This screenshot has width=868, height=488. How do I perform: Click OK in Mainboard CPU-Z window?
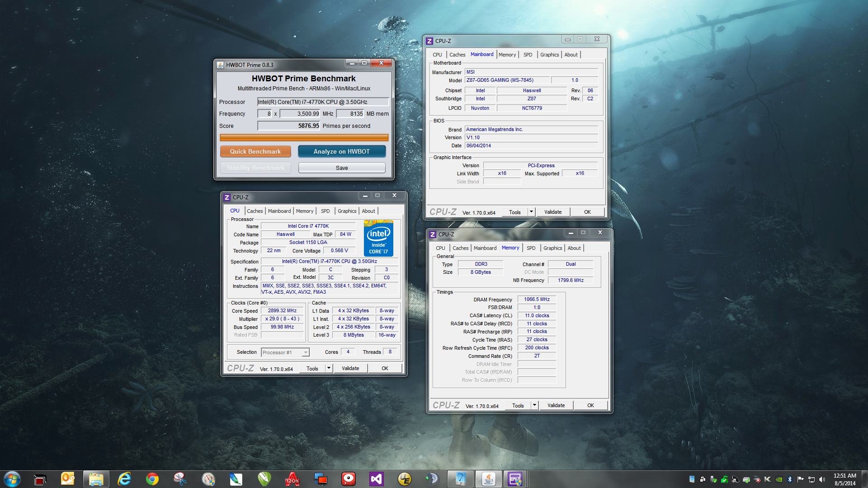(x=587, y=212)
